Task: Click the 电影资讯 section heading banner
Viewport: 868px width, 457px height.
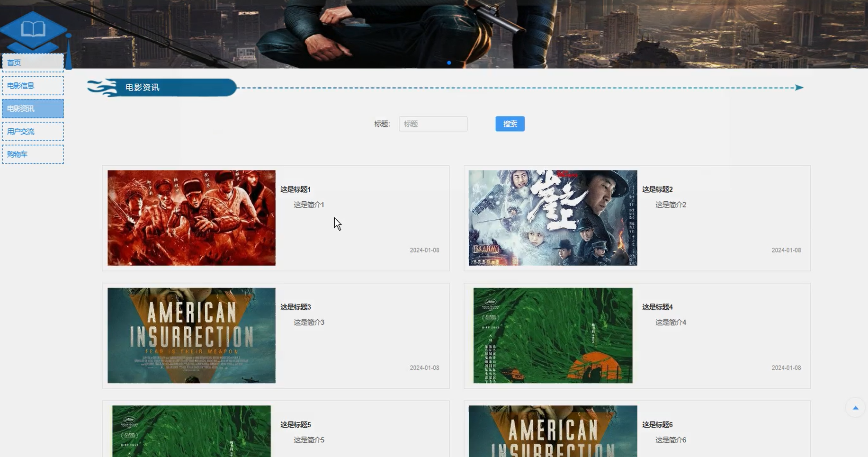Action: 162,88
